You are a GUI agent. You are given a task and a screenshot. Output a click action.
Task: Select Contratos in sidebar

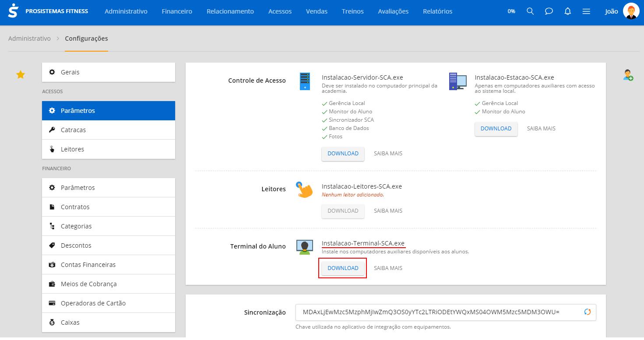click(109, 207)
